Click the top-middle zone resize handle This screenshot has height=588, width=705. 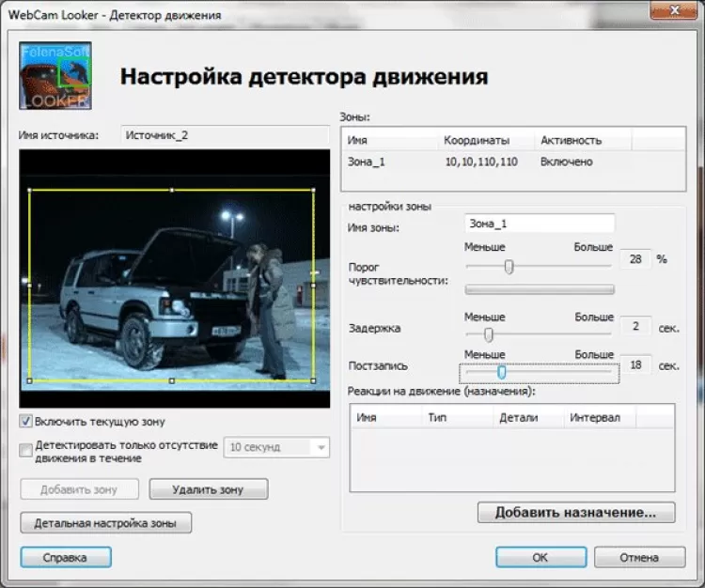172,191
